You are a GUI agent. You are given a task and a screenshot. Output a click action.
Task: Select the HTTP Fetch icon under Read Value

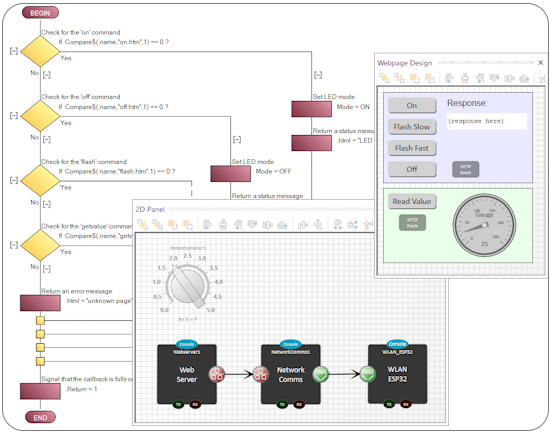click(x=412, y=223)
